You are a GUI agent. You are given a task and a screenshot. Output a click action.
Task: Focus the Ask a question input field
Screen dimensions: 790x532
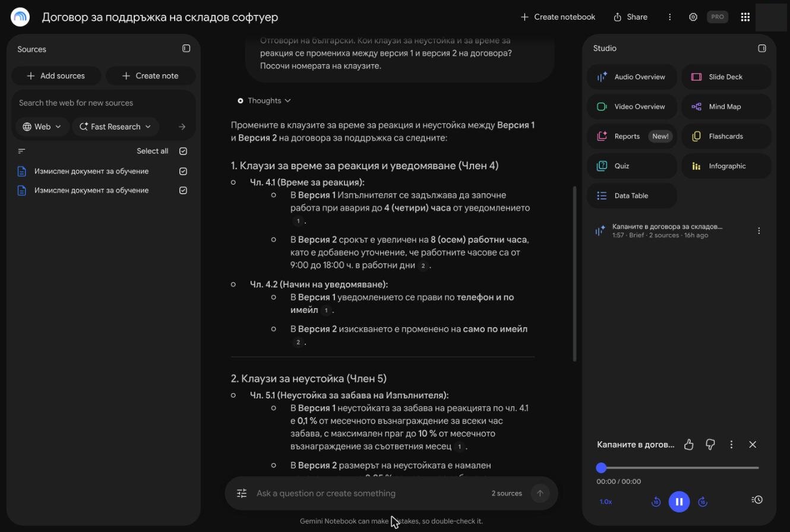coord(368,493)
